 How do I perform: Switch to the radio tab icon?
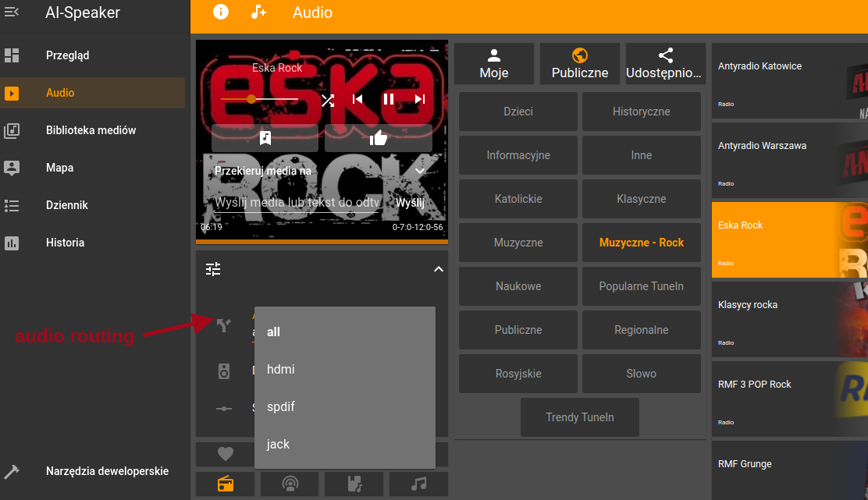pyautogui.click(x=226, y=484)
